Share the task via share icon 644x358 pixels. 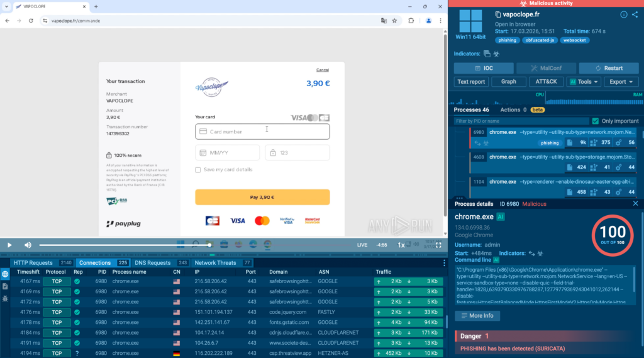coord(635,14)
